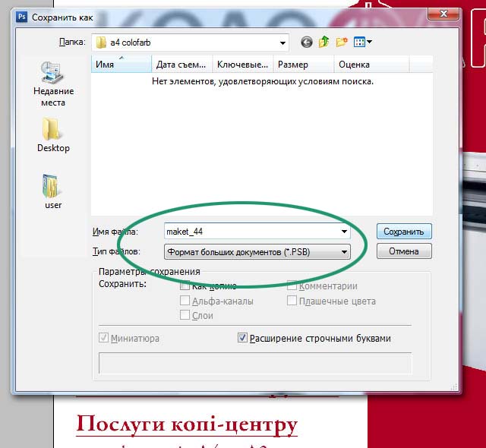
Task: Sort by Оценка column header
Action: pos(371,64)
